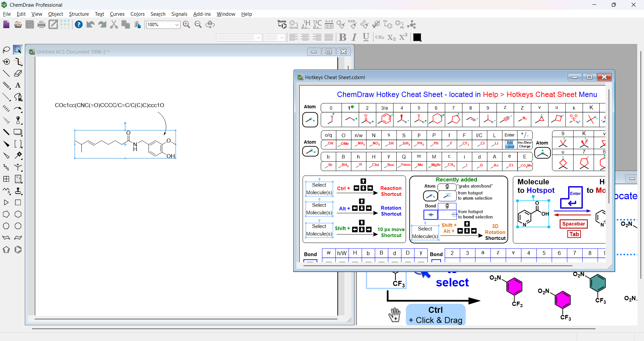
Task: Click the Paste toolbar icon
Action: tap(138, 24)
